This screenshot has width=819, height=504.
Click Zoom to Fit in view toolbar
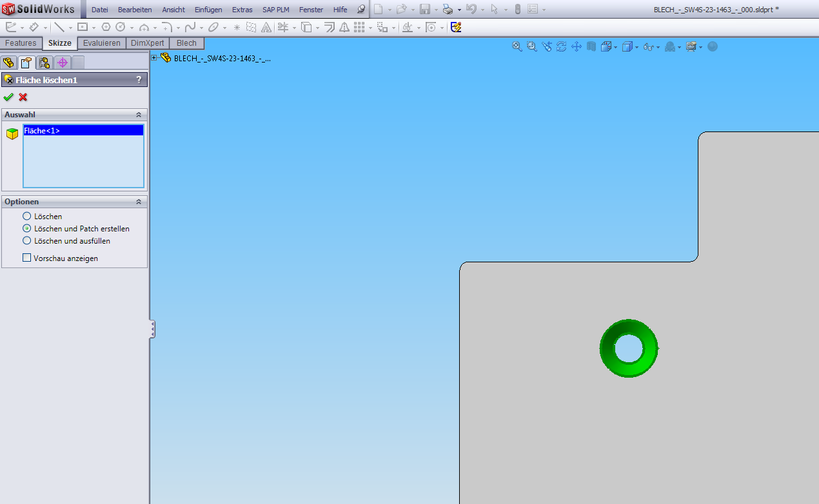(517, 46)
